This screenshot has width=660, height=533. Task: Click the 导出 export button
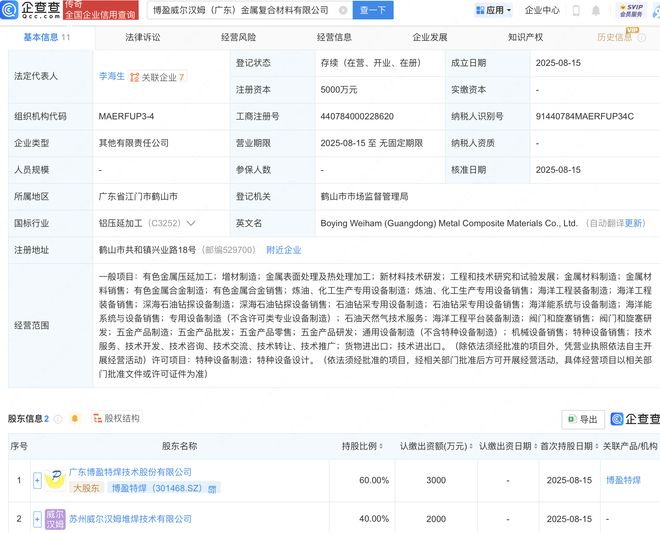point(583,419)
